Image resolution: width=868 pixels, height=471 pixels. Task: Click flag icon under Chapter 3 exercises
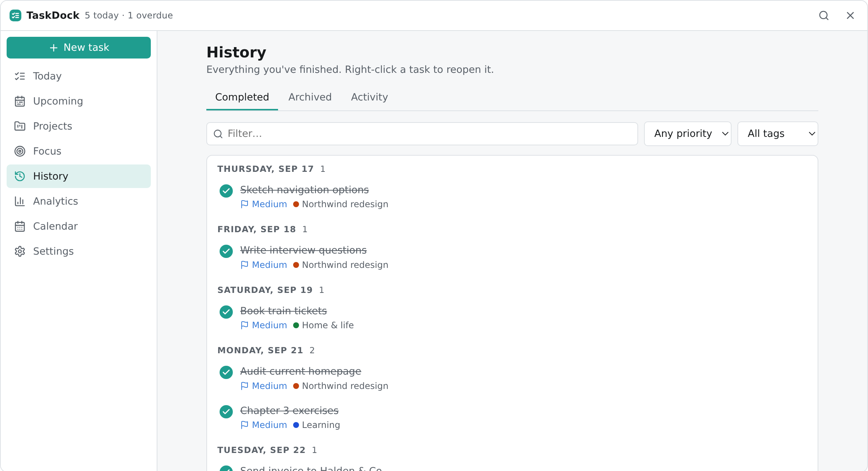[245, 425]
